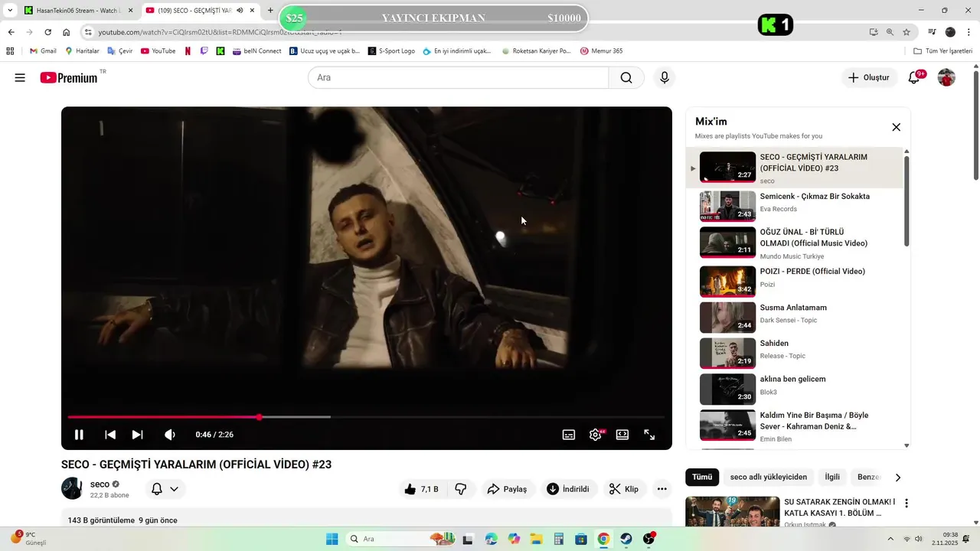Click the Oluştur create button
Image resolution: width=980 pixels, height=551 pixels.
pos(869,77)
